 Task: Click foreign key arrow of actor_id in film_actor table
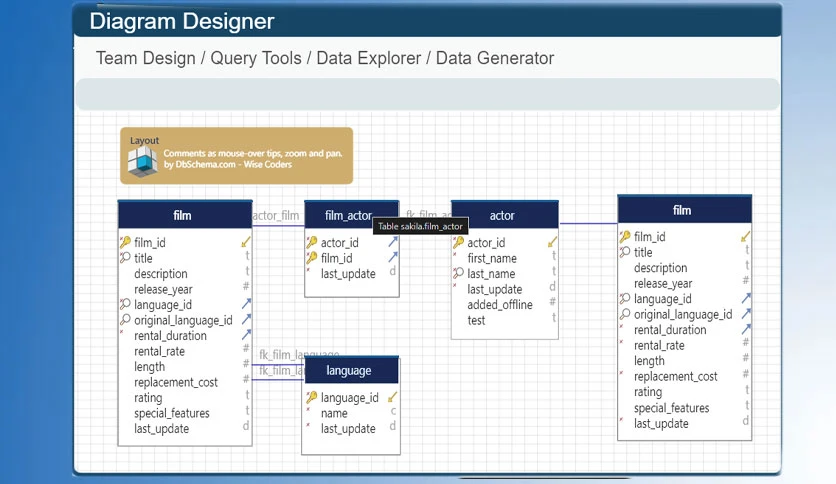pos(393,241)
